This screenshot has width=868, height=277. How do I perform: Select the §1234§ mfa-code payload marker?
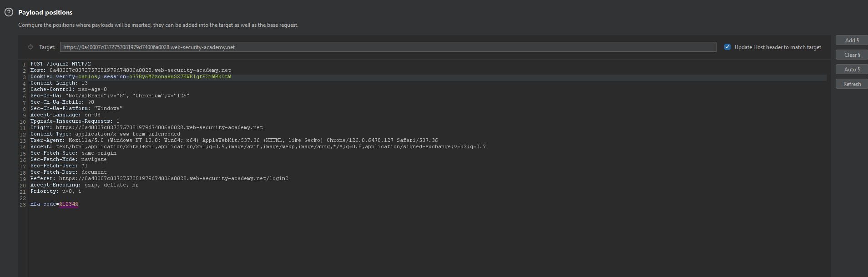pos(69,204)
